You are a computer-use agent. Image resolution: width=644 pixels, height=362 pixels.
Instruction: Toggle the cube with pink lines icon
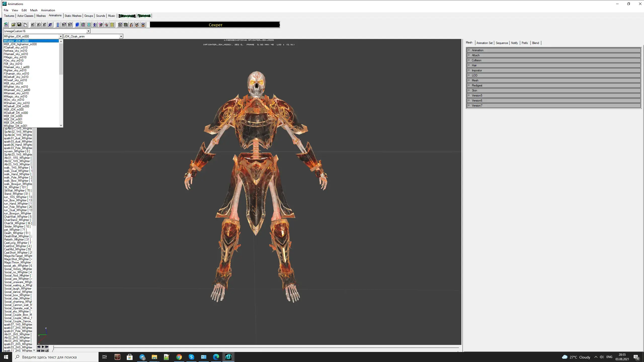[x=101, y=25]
